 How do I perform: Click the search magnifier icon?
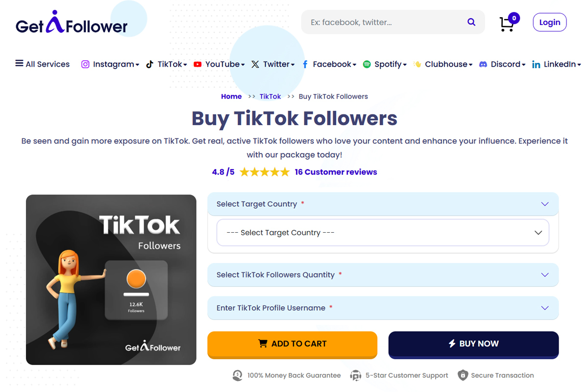[471, 22]
